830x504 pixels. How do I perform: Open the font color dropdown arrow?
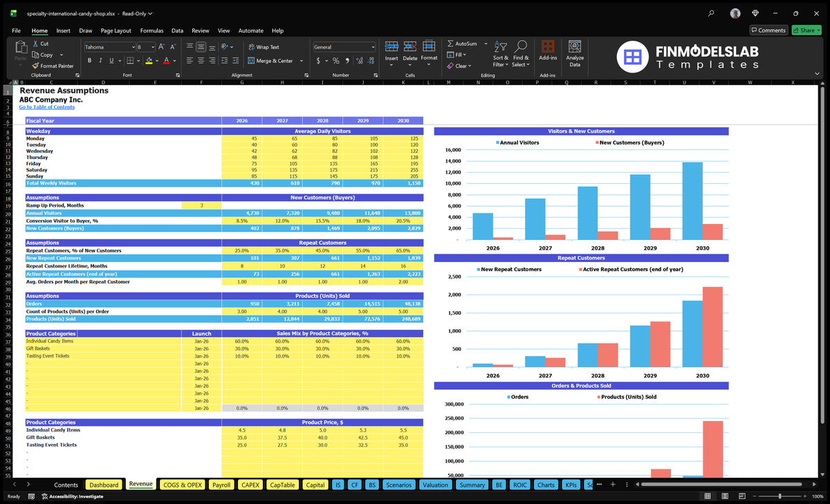[174, 61]
